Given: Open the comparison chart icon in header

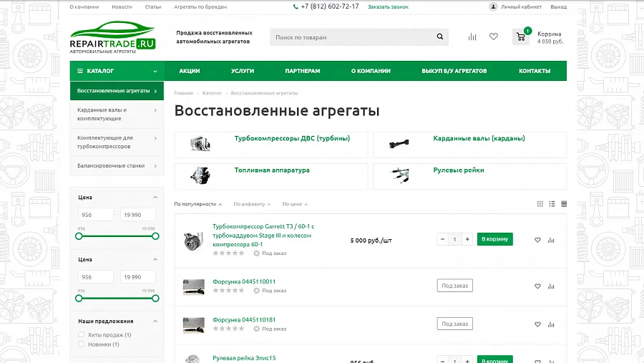Looking at the screenshot, I should 472,37.
